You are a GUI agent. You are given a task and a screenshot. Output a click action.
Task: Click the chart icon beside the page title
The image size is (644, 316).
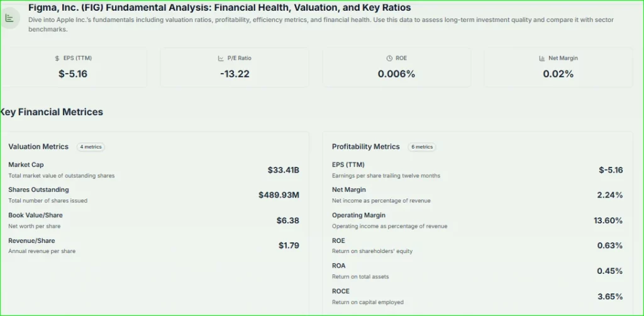(9, 18)
